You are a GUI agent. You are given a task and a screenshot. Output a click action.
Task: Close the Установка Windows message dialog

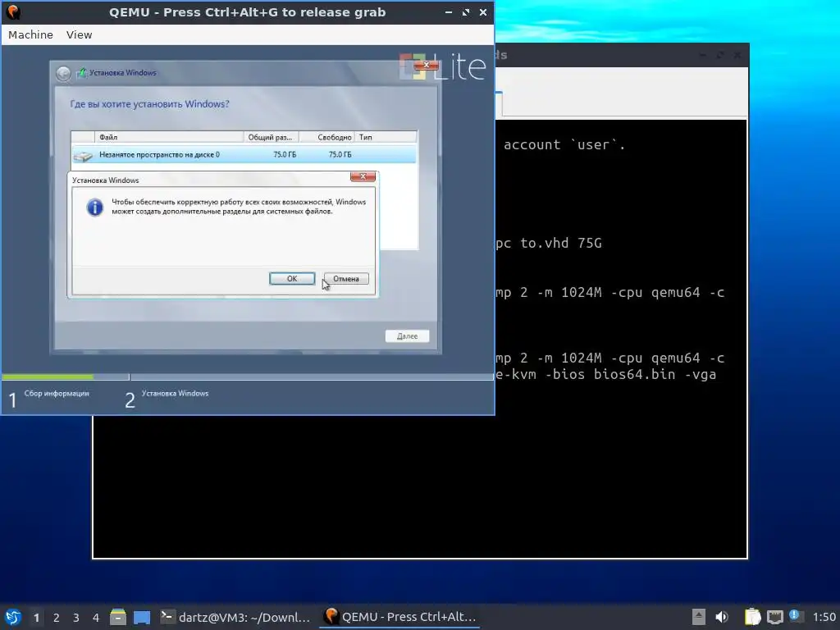point(363,177)
